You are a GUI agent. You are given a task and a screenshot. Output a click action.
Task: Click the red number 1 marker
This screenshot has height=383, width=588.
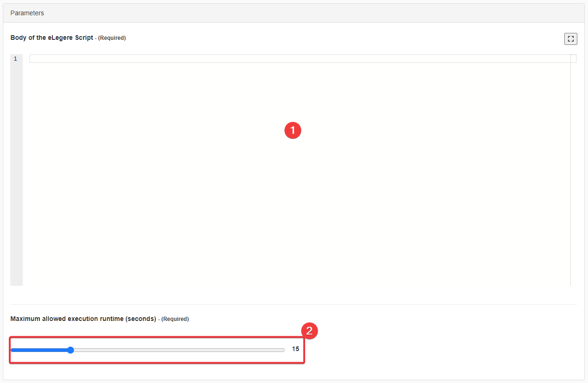click(293, 131)
